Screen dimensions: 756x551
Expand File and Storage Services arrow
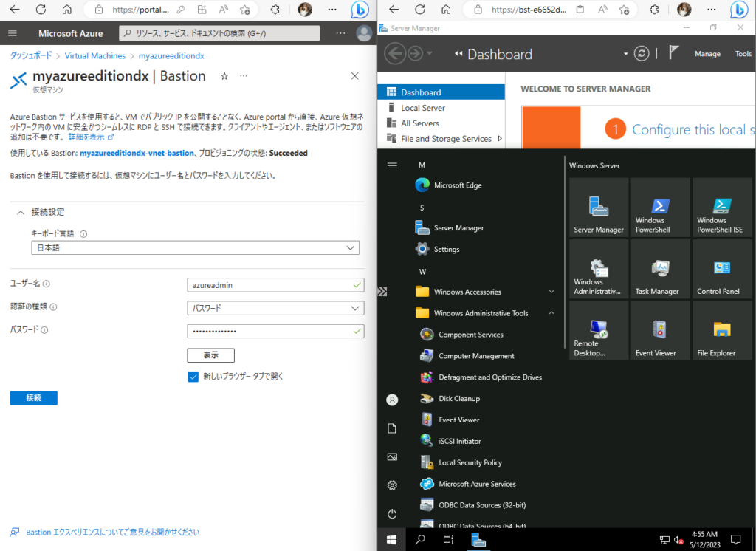pyautogui.click(x=500, y=138)
